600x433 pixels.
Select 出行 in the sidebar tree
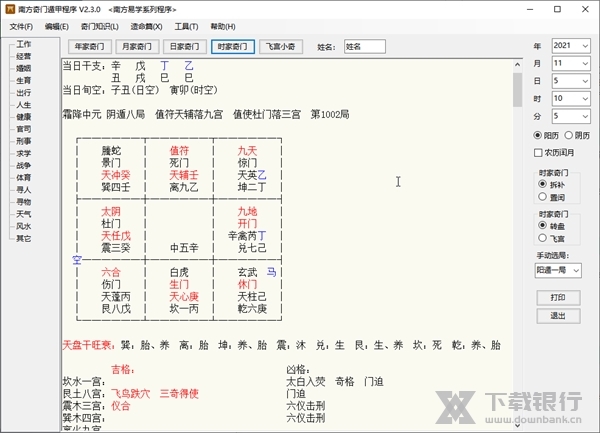pyautogui.click(x=24, y=93)
